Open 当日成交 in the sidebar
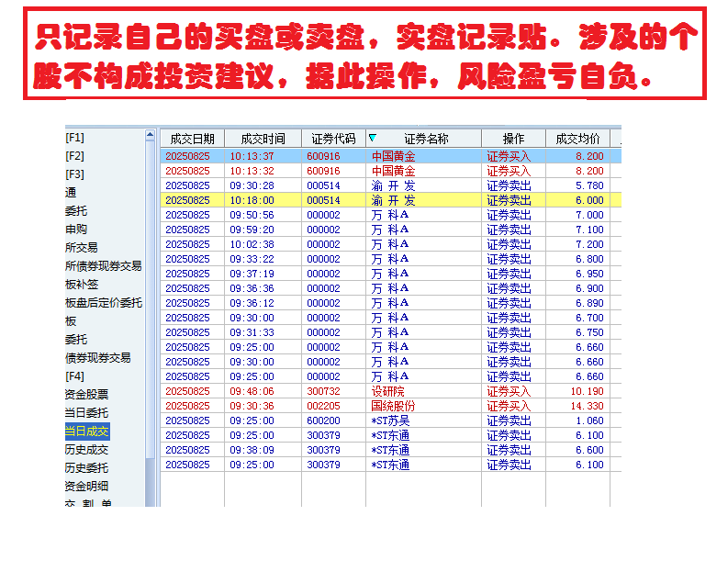This screenshot has width=728, height=583. coord(87,432)
